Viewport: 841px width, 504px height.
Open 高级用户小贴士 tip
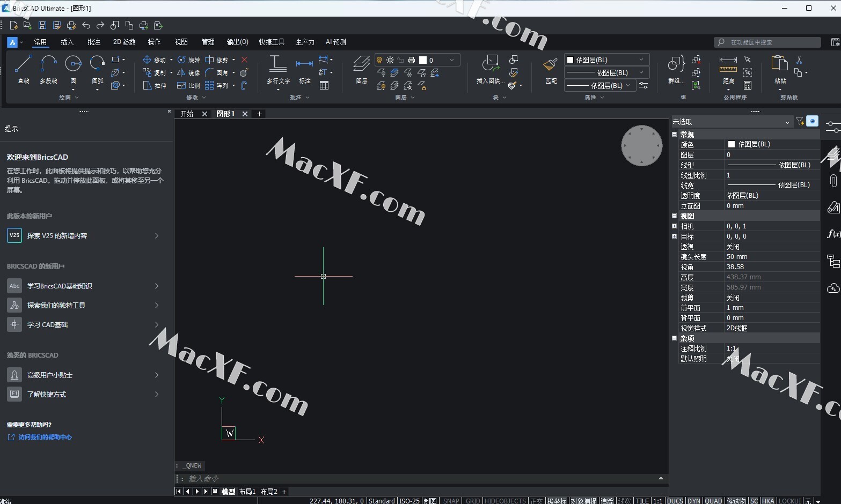pyautogui.click(x=83, y=375)
